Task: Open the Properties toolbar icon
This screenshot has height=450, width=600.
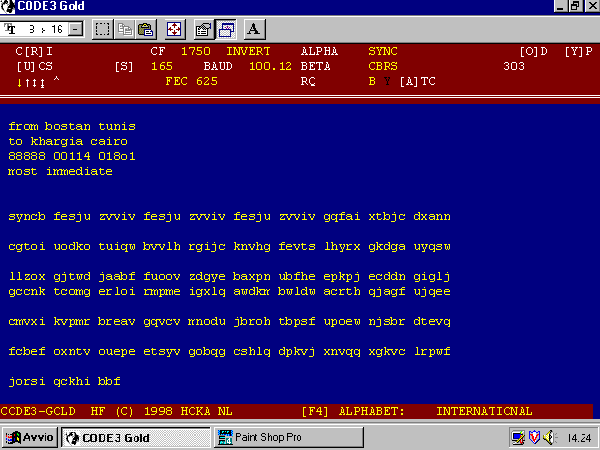Action: coord(203,28)
